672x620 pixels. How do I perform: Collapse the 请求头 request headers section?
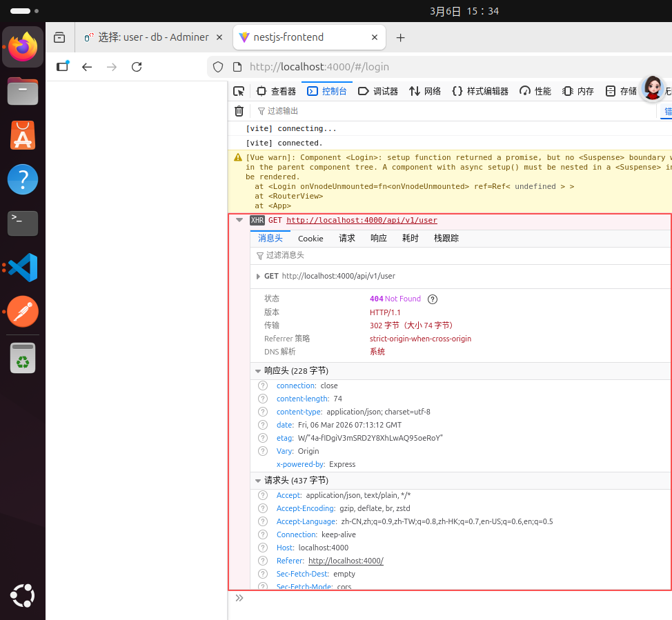click(258, 481)
